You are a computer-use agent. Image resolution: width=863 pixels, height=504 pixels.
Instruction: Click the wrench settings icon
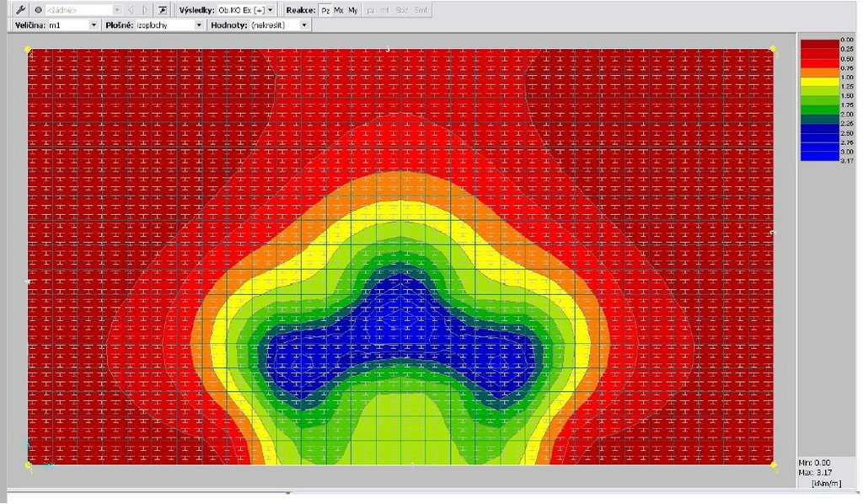click(20, 10)
